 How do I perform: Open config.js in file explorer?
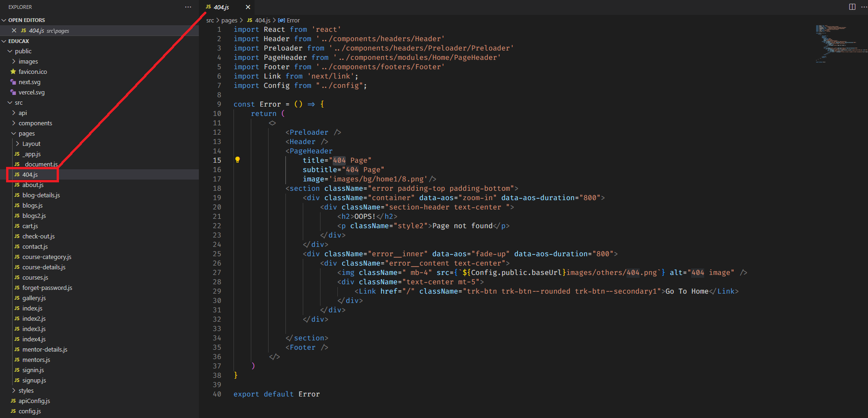pos(29,411)
